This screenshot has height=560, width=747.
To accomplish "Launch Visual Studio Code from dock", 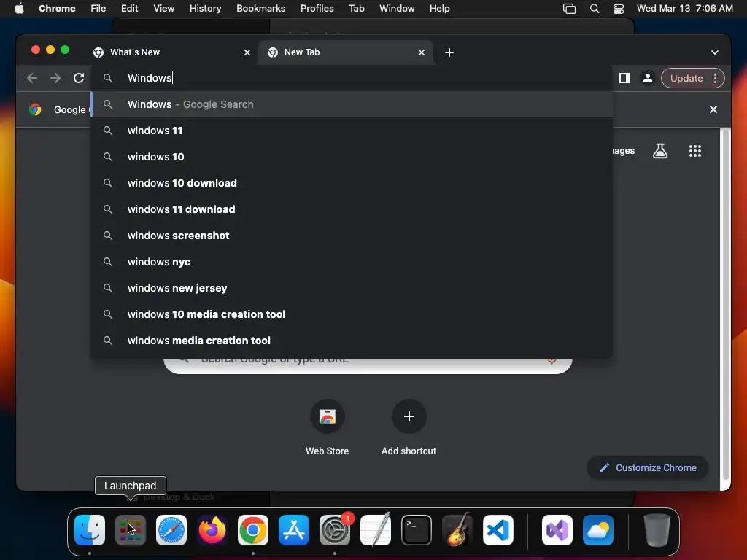I will click(x=498, y=530).
